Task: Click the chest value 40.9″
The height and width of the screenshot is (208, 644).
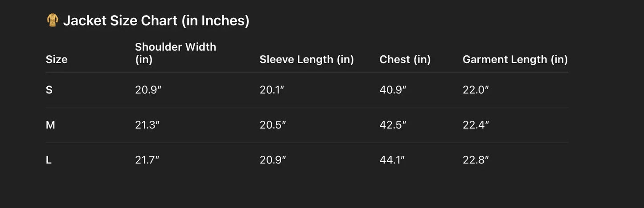Action: pos(393,90)
